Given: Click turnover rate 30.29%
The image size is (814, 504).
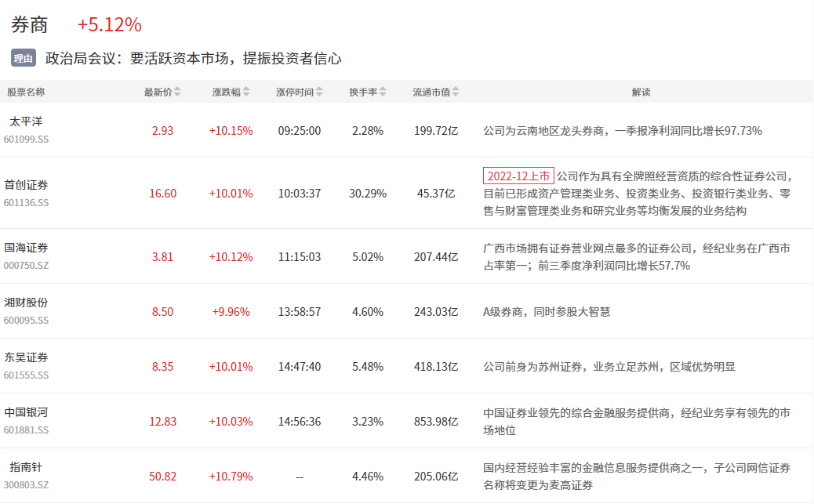Looking at the screenshot, I should pyautogui.click(x=368, y=194).
